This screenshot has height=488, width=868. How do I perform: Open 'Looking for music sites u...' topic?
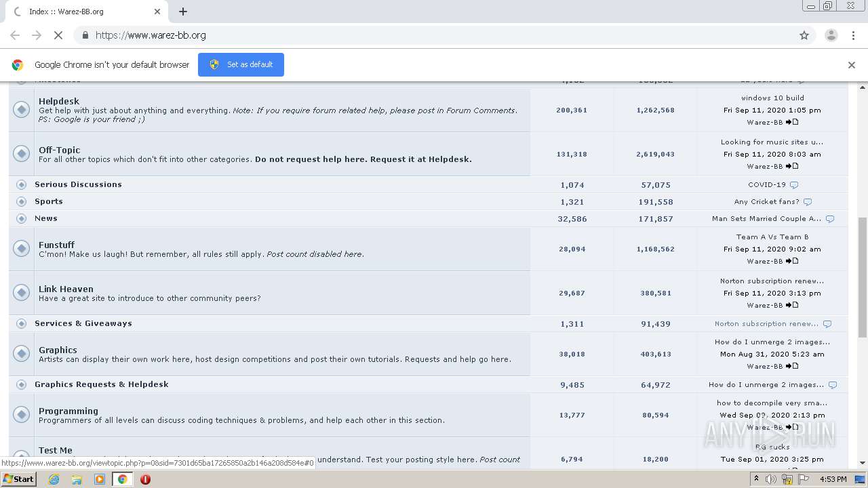coord(772,142)
